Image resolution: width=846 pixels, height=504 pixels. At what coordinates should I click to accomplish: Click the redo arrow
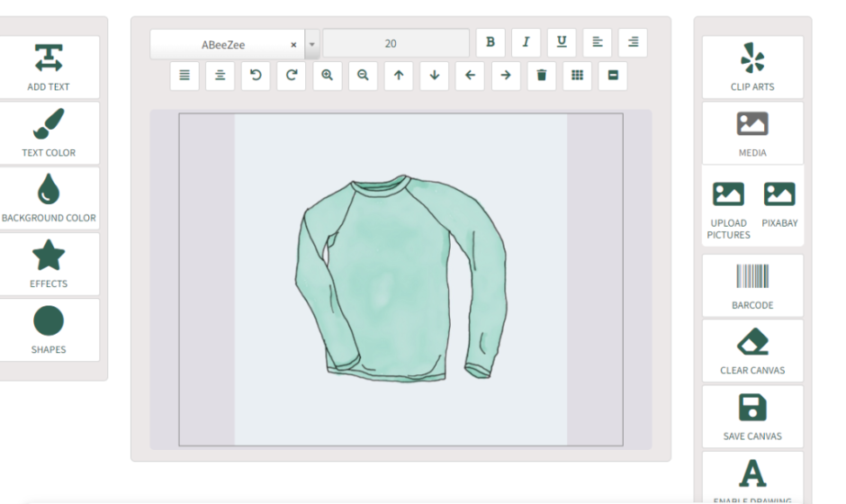click(x=292, y=76)
